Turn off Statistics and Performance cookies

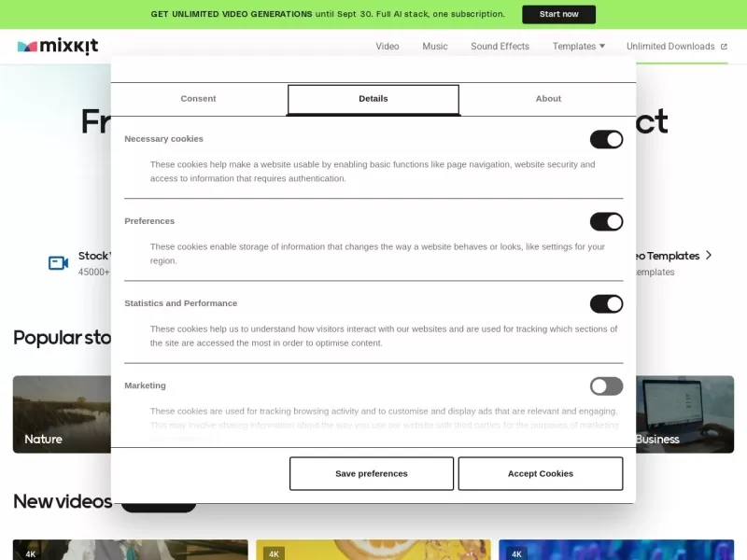tap(606, 303)
